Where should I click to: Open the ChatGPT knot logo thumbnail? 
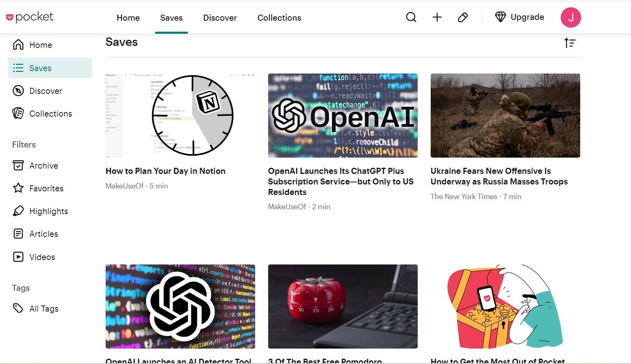pyautogui.click(x=180, y=306)
